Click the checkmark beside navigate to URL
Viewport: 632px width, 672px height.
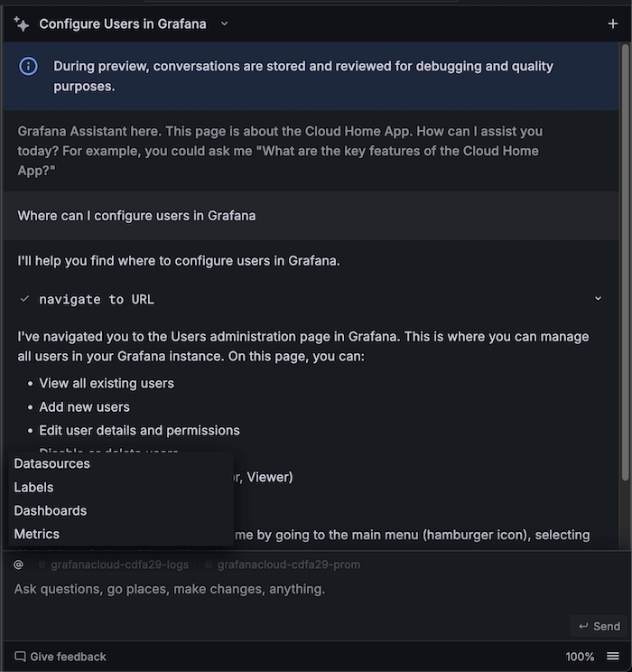24,299
